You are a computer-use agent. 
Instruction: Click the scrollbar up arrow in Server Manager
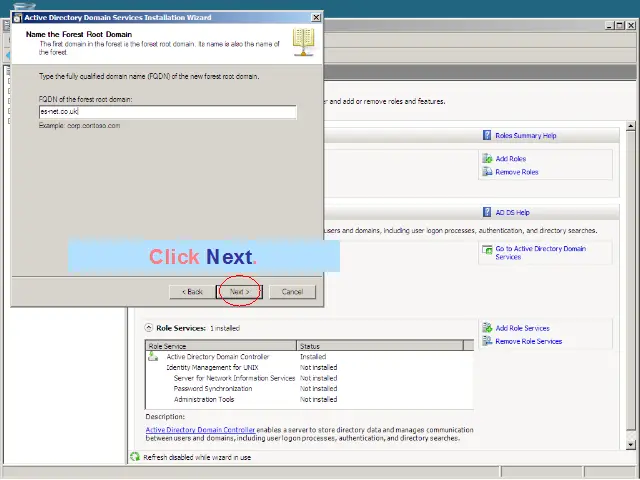(x=631, y=126)
